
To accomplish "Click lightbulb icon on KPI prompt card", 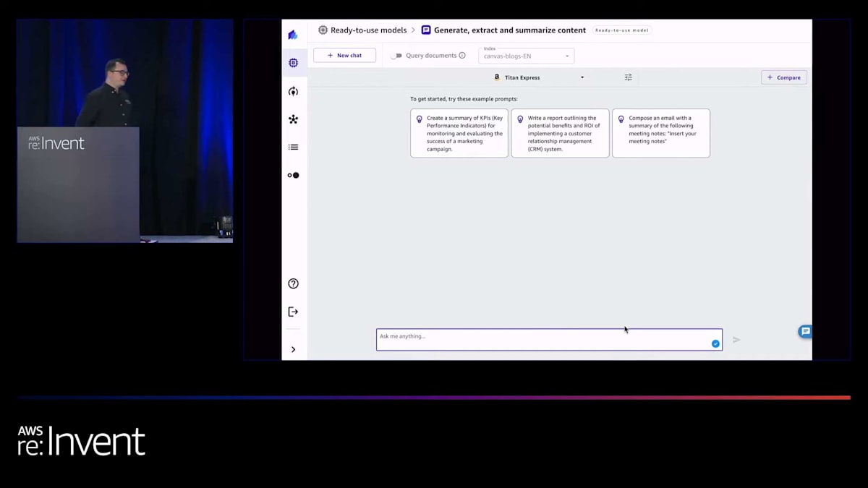I will coord(419,119).
